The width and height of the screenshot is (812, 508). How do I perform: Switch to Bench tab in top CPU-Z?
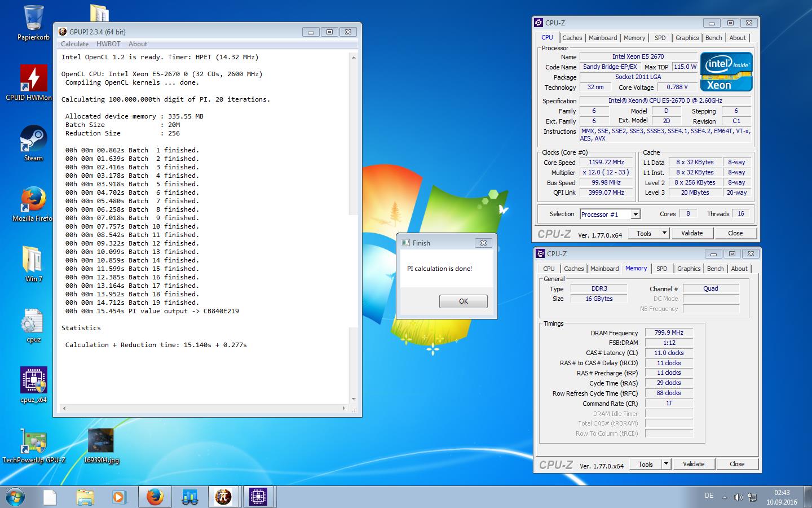pos(713,38)
